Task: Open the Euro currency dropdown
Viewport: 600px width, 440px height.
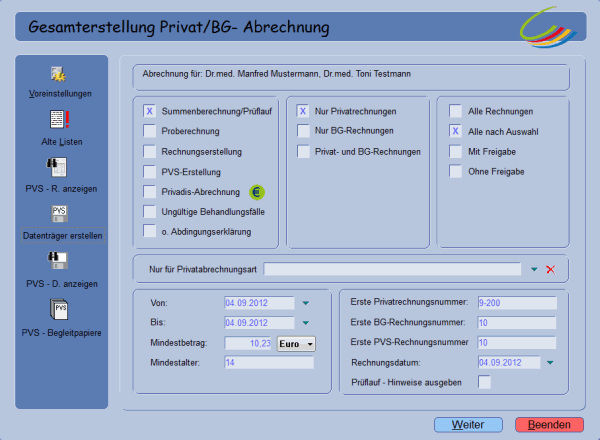Action: click(x=296, y=343)
